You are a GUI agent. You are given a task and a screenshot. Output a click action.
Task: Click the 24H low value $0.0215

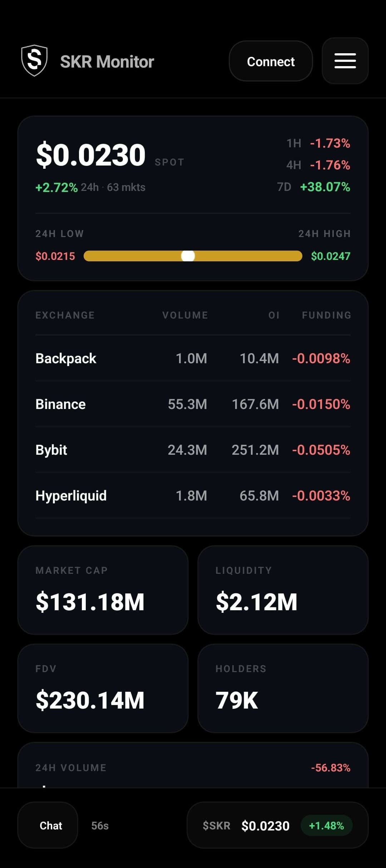tap(55, 256)
